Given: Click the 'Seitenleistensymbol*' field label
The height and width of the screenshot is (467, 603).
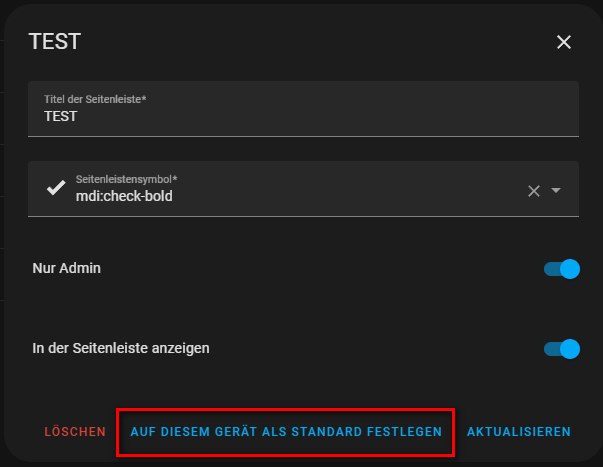Looking at the screenshot, I should click(127, 178).
